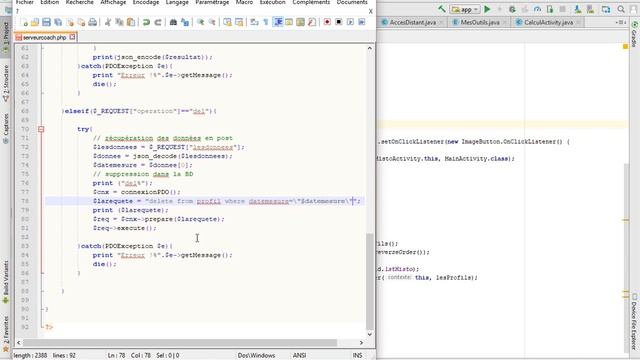Open the Device File Explorer panel
Viewport: 640px width, 360px height.
click(x=634, y=322)
